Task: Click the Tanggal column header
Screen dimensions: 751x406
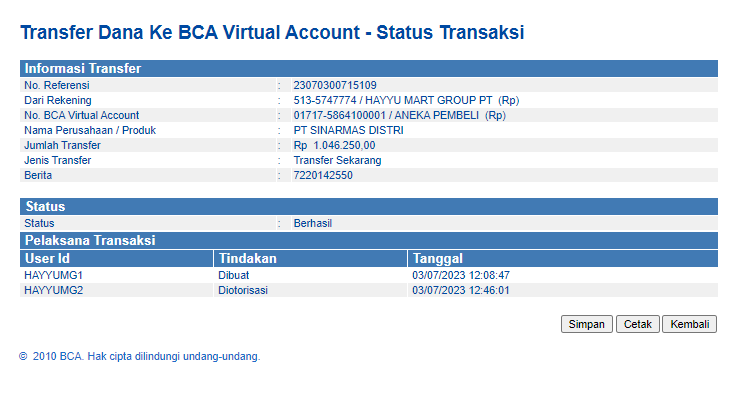Action: (x=438, y=258)
